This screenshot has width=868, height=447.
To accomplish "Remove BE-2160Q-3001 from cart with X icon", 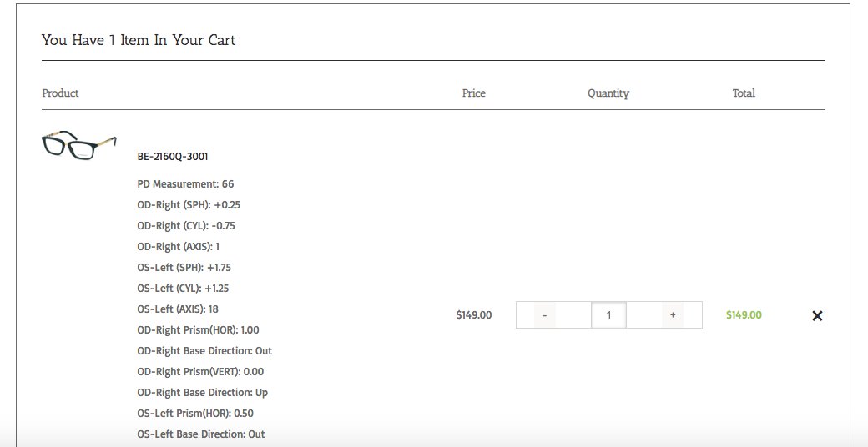I will [x=817, y=315].
